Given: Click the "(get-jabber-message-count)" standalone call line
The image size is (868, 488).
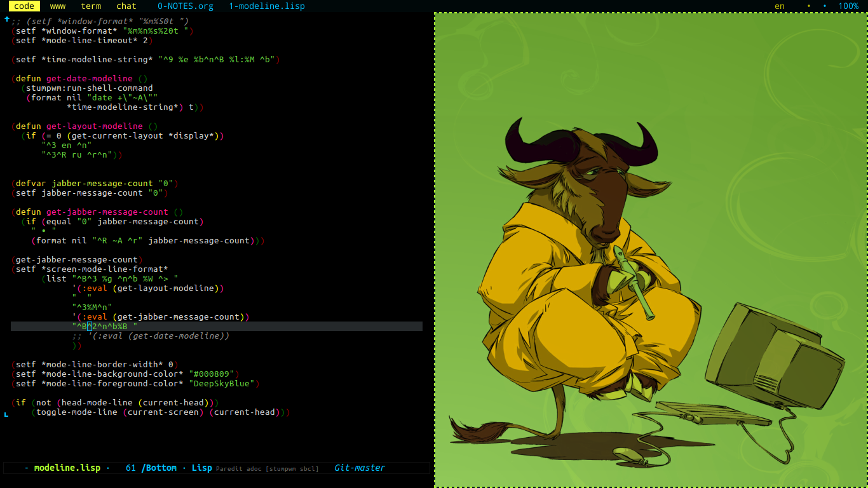Looking at the screenshot, I should pyautogui.click(x=77, y=259).
